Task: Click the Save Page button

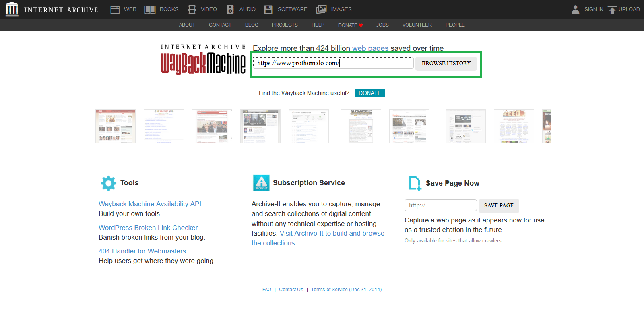Action: pos(499,205)
